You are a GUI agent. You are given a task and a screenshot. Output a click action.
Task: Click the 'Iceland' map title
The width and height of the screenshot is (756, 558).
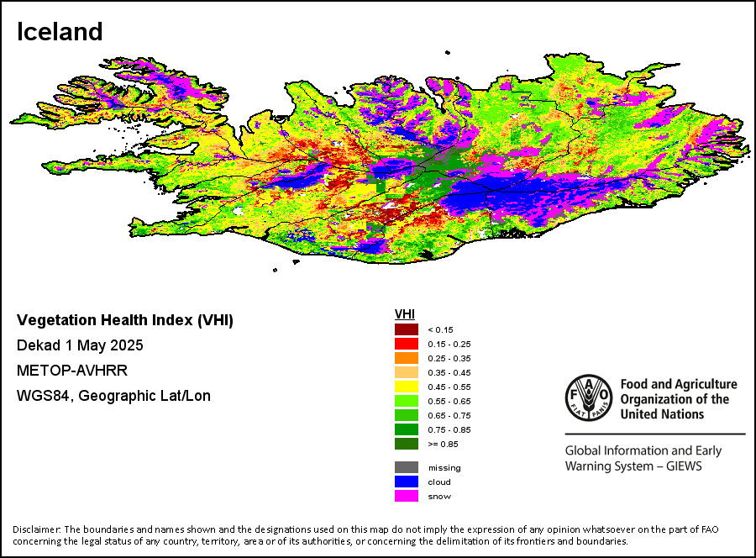[60, 32]
